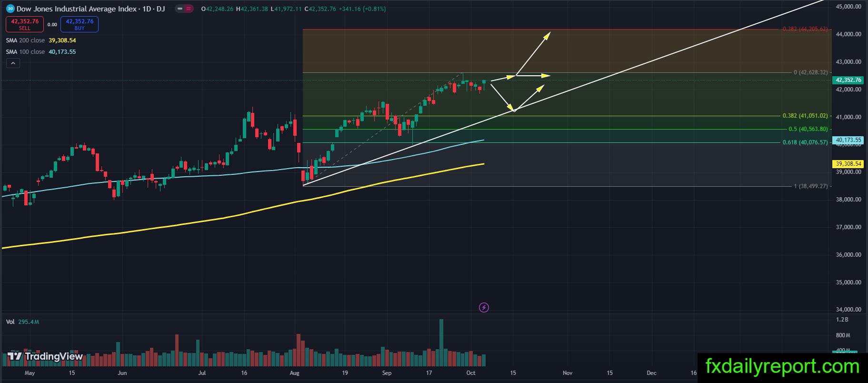This screenshot has width=868, height=383.
Task: Click the blue BUY button
Action: 80,24
